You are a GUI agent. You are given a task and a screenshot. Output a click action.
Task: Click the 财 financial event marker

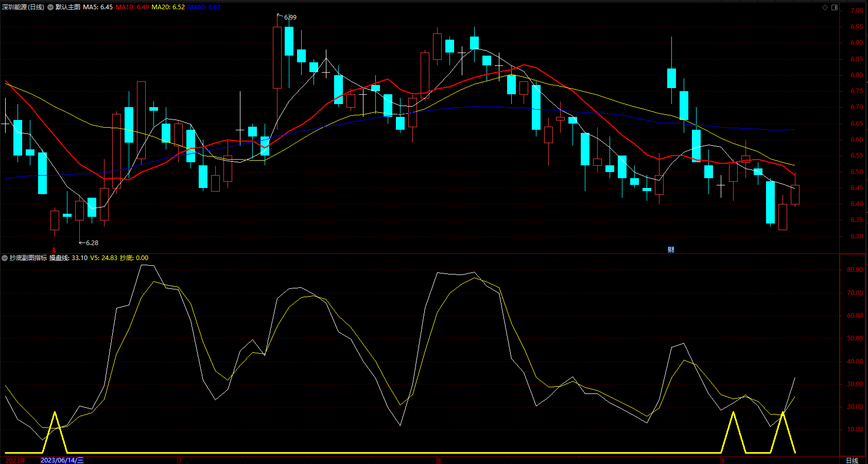click(x=671, y=250)
